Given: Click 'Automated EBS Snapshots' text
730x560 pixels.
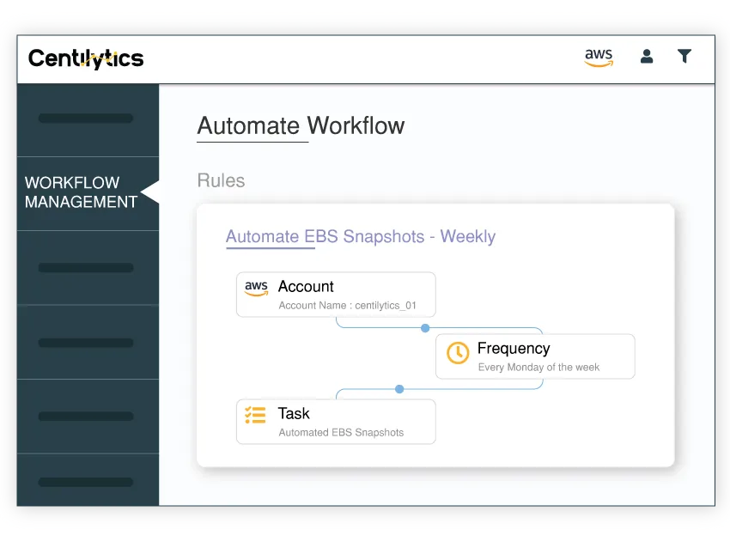Looking at the screenshot, I should (341, 432).
